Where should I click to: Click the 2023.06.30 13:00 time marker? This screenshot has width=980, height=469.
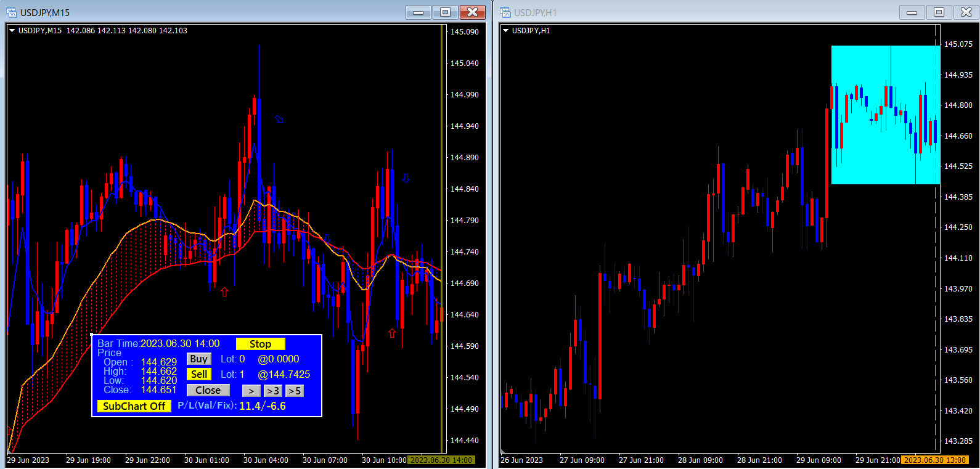935,460
